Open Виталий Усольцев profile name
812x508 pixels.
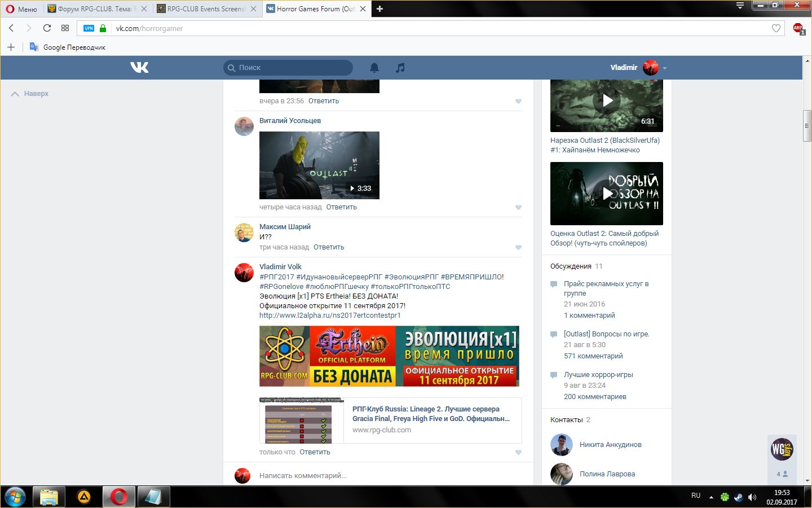click(x=290, y=121)
